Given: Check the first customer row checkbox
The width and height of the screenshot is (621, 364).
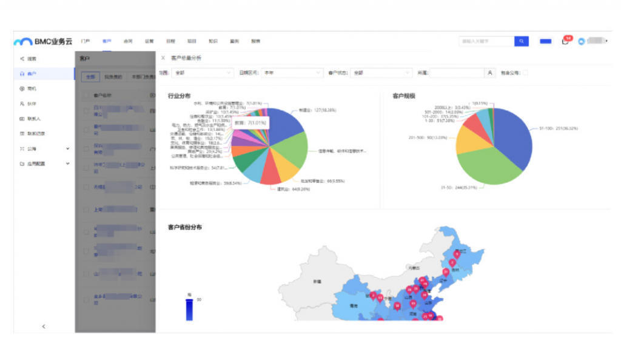Looking at the screenshot, I should point(86,111).
